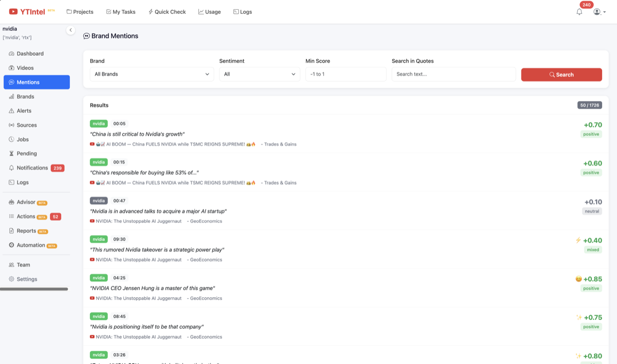
Task: Go to Videos in the sidebar
Action: 25,68
